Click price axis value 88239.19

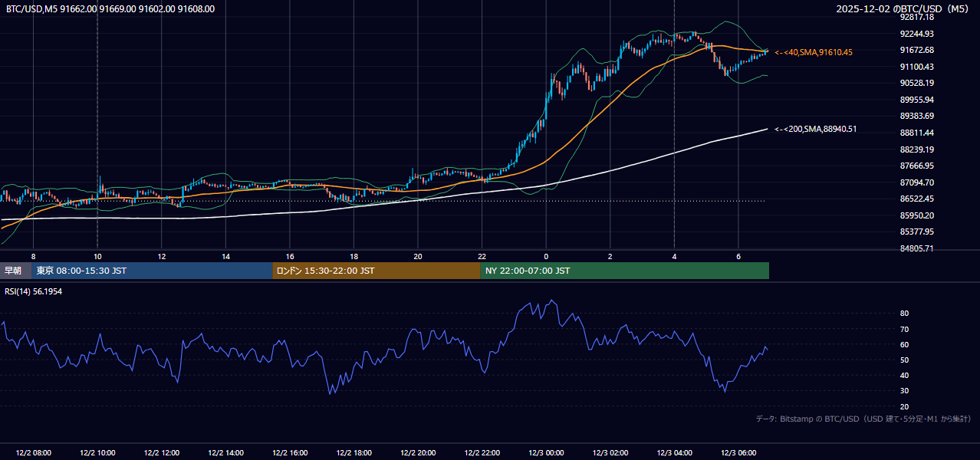click(917, 149)
